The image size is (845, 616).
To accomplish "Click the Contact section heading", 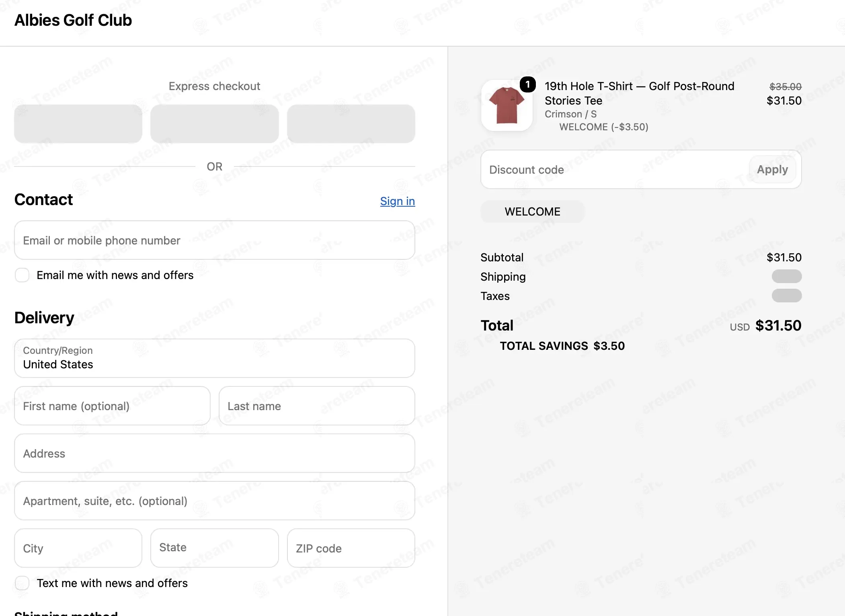I will tap(43, 199).
